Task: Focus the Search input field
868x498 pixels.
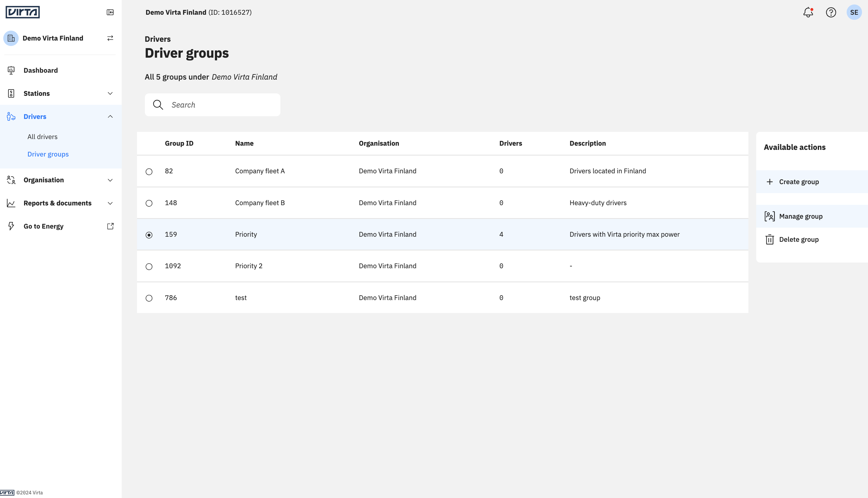Action: pos(212,105)
